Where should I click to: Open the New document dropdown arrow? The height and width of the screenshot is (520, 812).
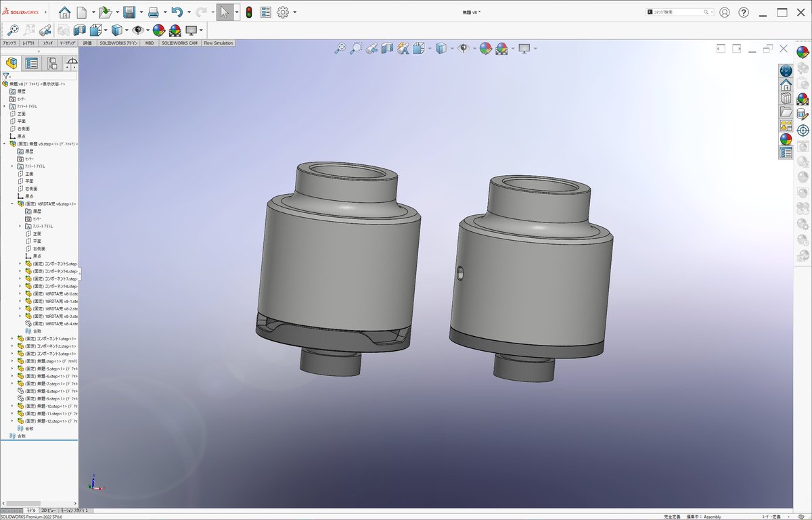[93, 12]
